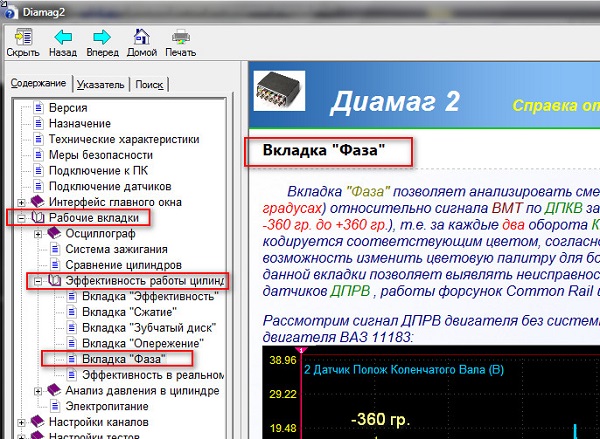Image resolution: width=600 pixels, height=439 pixels.
Task: Open the Версия topic
Action: point(68,108)
